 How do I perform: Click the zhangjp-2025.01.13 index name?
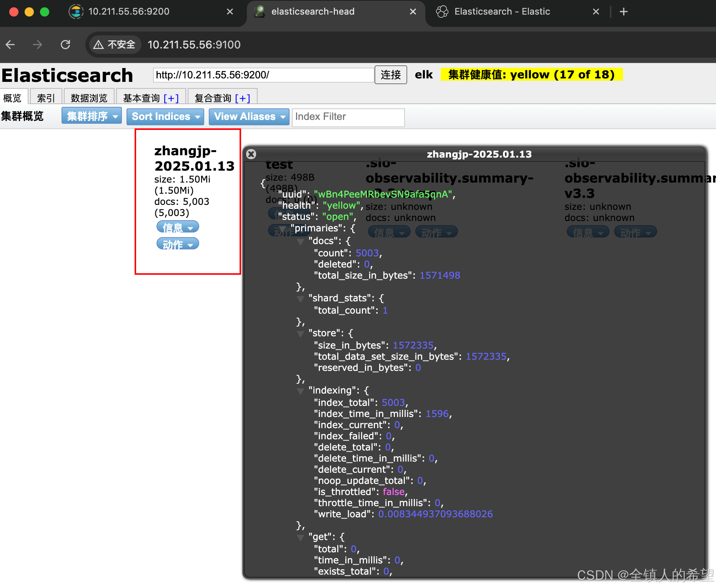[194, 158]
